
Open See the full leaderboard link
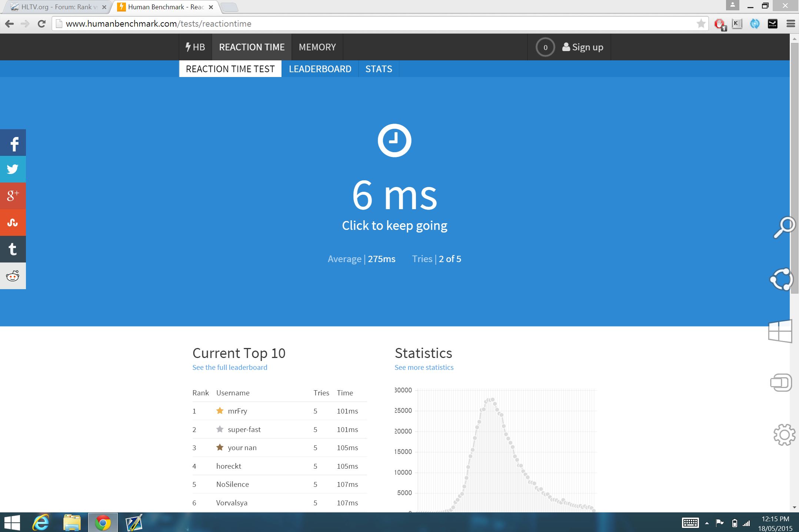tap(229, 367)
